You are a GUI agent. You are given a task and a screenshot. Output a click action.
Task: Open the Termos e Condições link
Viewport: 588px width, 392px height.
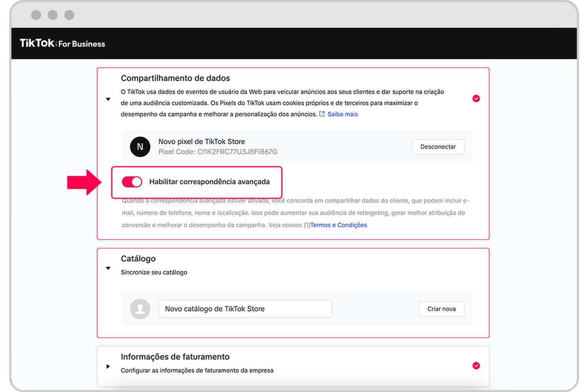(x=339, y=225)
